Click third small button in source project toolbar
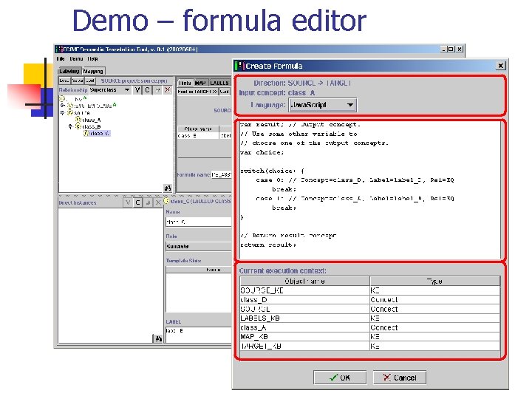Viewport: 532px width, 399px height. click(90, 81)
